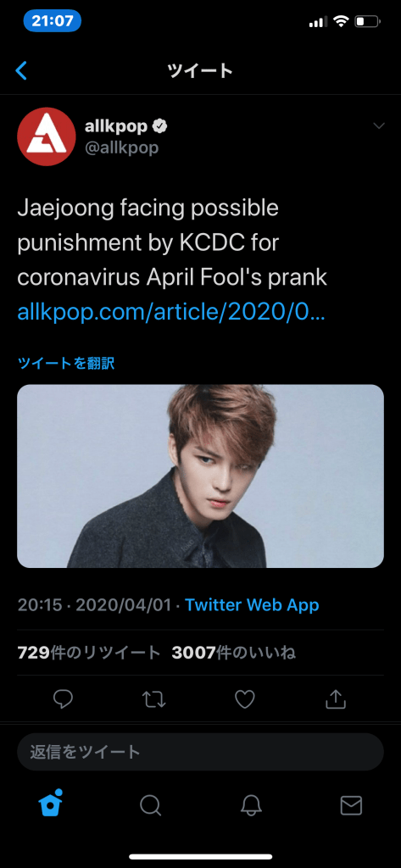The image size is (401, 868).
Task: Tap the allkpop verified badge
Action: point(160,127)
